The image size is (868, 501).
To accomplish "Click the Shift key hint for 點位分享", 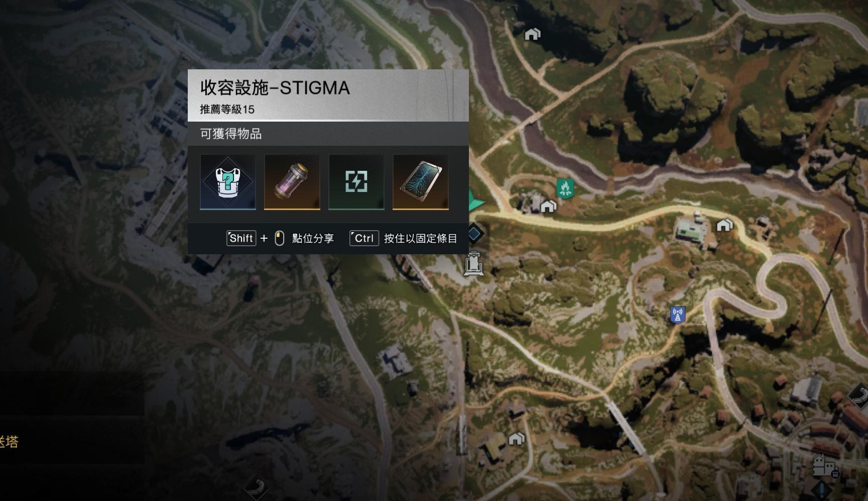I will click(x=241, y=238).
